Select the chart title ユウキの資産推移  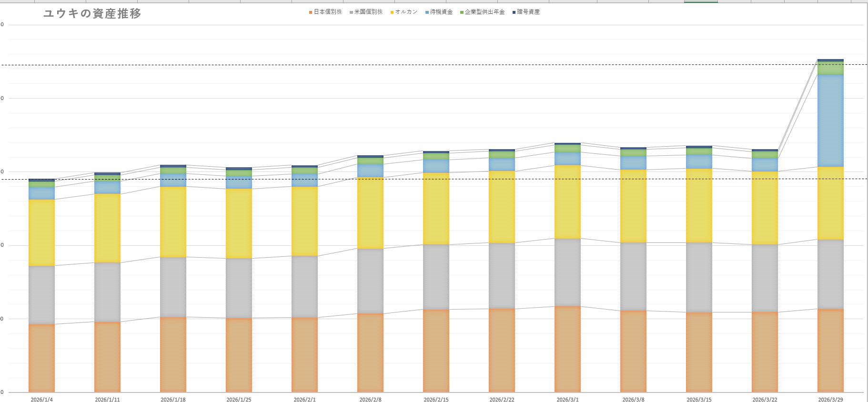pyautogui.click(x=92, y=14)
